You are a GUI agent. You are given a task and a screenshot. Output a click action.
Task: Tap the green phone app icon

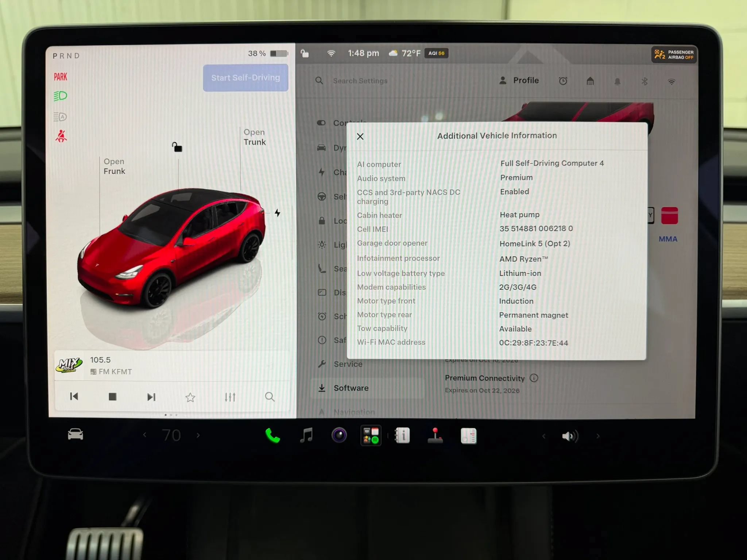tap(272, 435)
